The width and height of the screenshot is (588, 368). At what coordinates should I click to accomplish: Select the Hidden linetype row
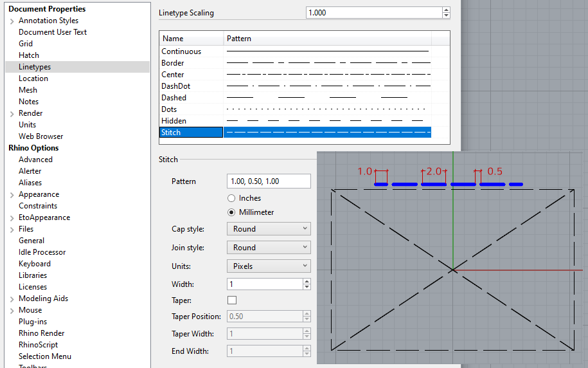pyautogui.click(x=295, y=121)
